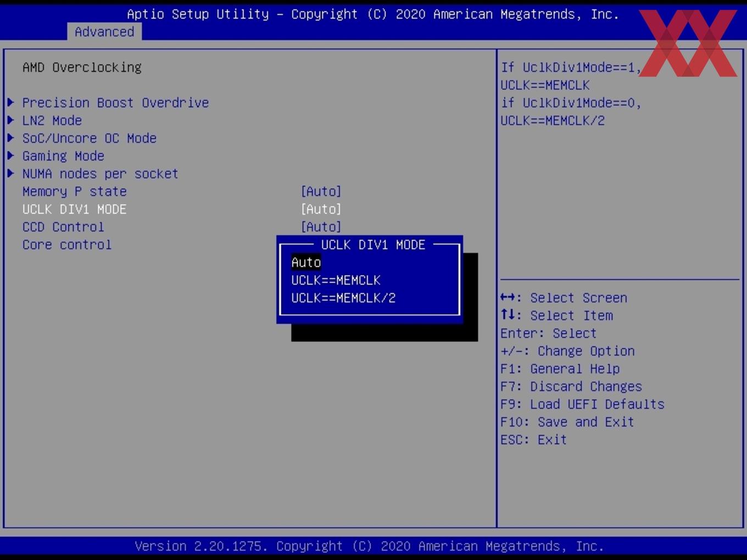The image size is (747, 560).
Task: Open Gaming Mode entry
Action: [x=63, y=156]
